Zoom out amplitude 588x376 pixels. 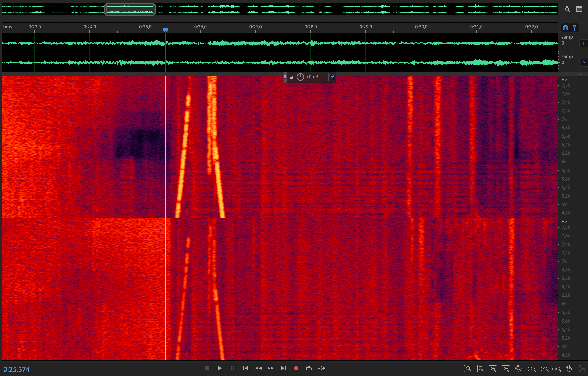(480, 369)
